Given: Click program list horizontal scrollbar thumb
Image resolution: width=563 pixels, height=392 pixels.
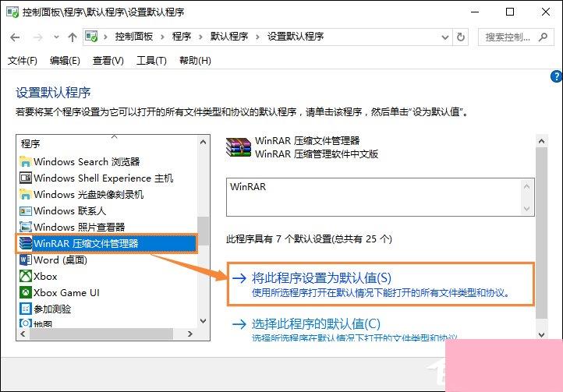Looking at the screenshot, I should [x=101, y=334].
